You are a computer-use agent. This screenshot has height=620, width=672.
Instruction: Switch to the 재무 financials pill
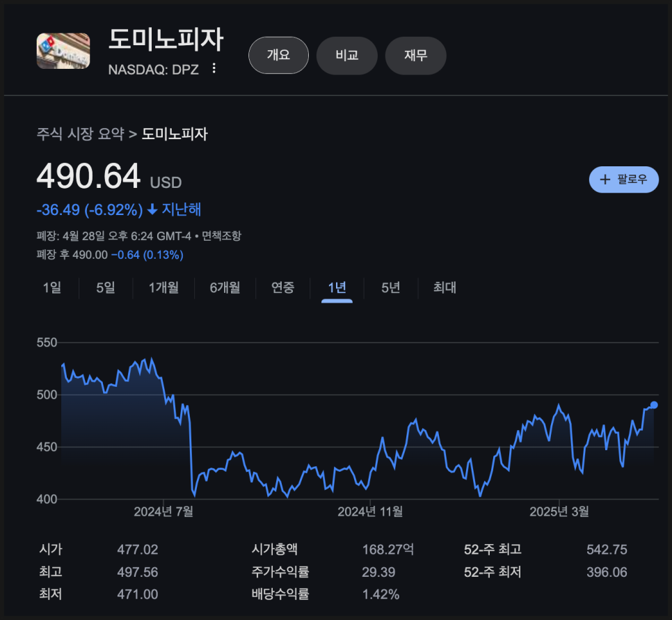(416, 55)
